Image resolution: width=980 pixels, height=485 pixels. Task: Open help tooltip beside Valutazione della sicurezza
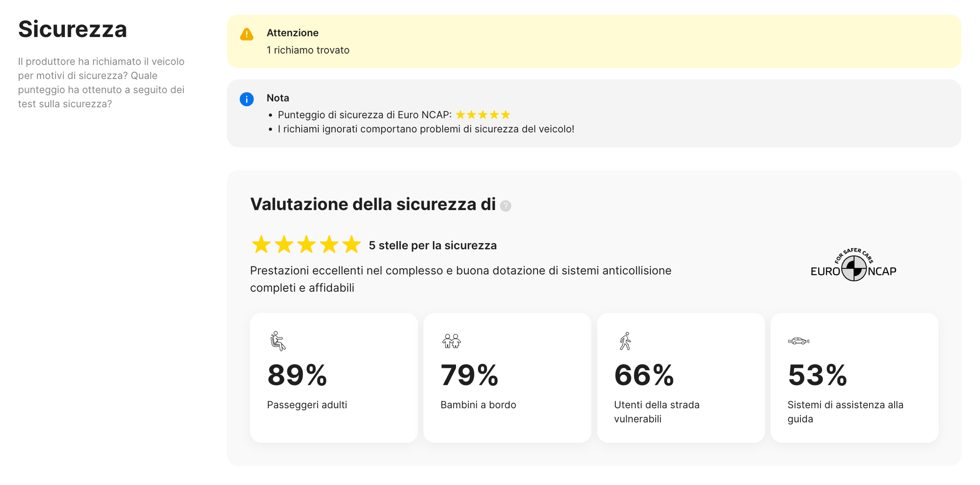[x=505, y=206]
